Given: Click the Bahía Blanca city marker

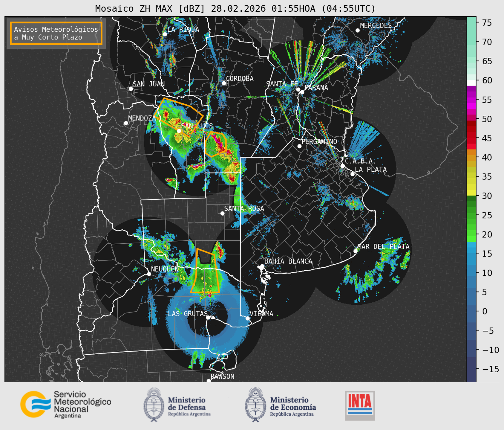Looking at the screenshot, I should (262, 266).
